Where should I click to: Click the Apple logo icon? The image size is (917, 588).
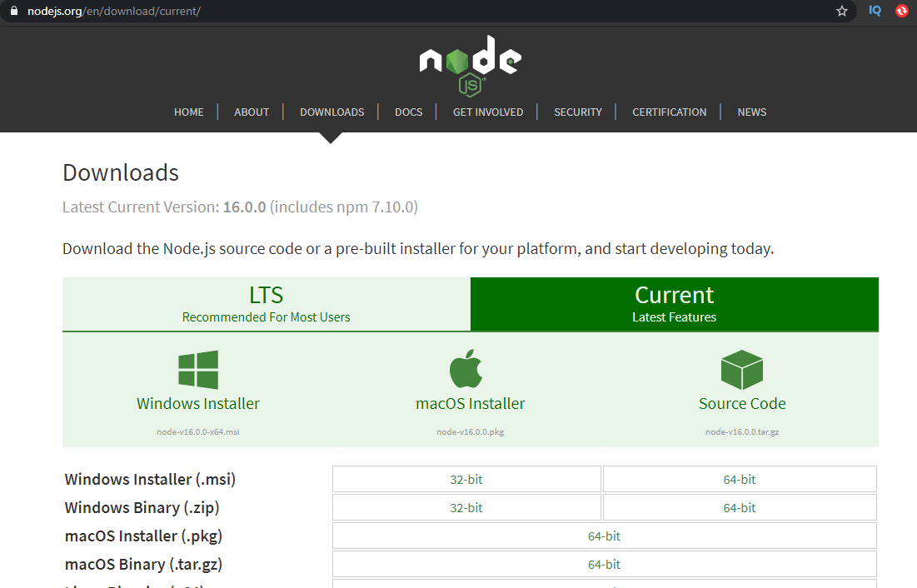(x=466, y=369)
